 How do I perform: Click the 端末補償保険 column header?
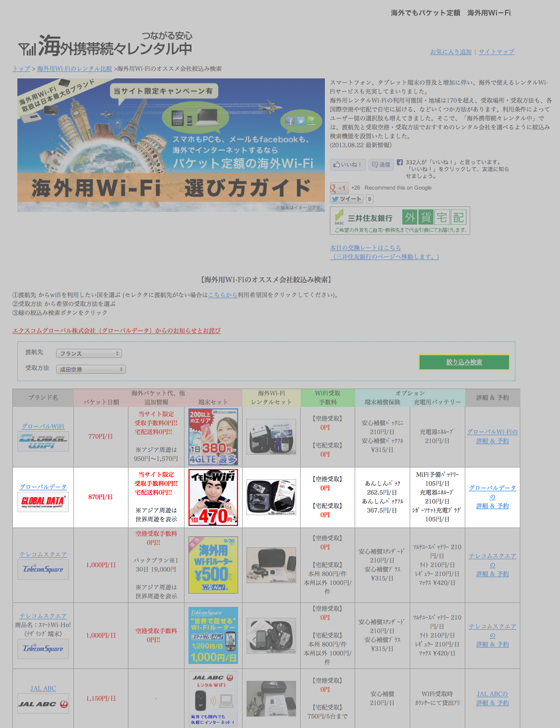[x=382, y=402]
